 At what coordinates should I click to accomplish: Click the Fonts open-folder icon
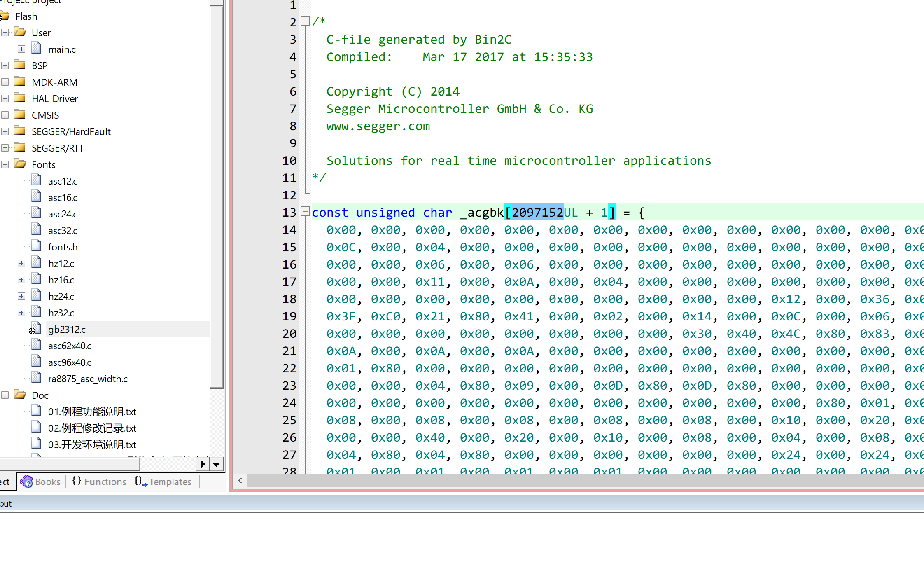click(x=20, y=164)
